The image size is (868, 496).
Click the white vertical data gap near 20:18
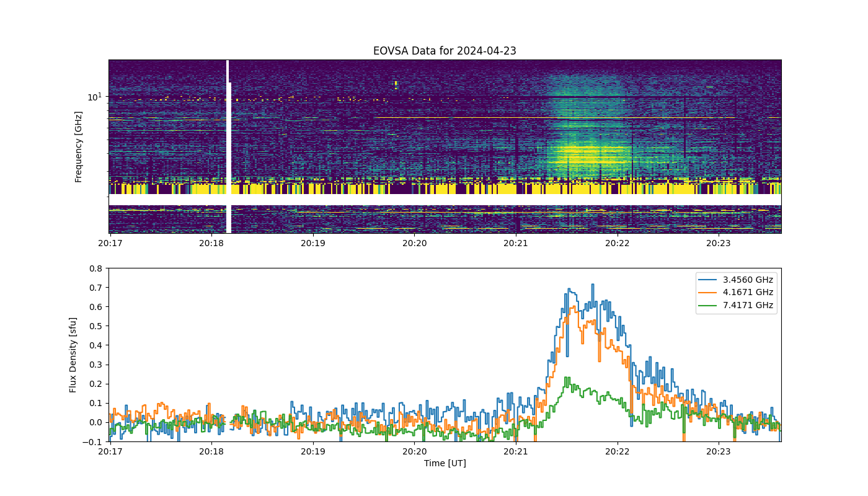(228, 146)
